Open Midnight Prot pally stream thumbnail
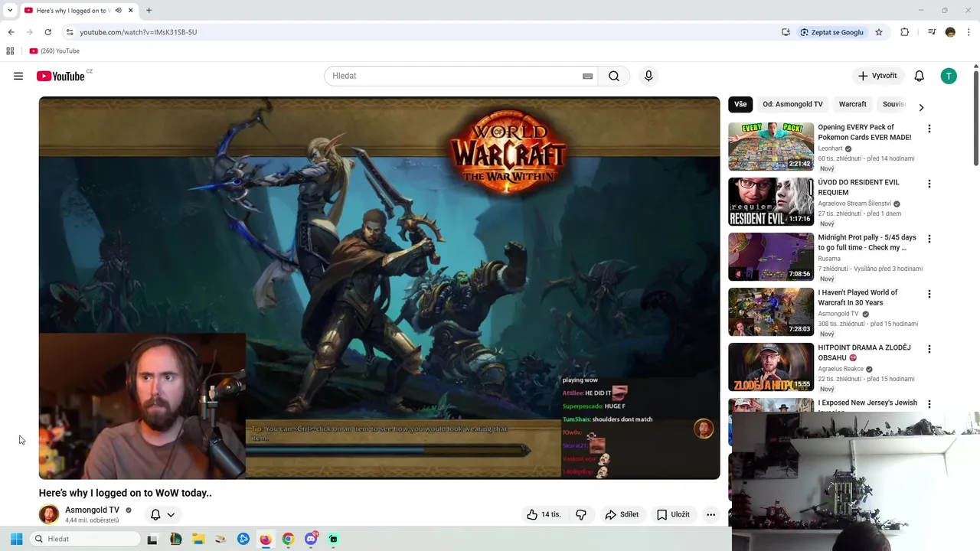Viewport: 980px width, 551px height. click(x=770, y=256)
